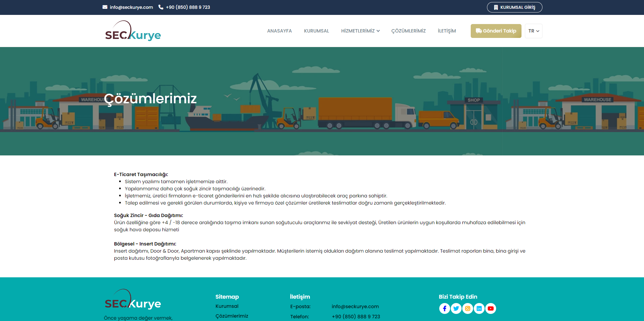
Task: Go to Anasayfa menu item
Action: pos(279,31)
